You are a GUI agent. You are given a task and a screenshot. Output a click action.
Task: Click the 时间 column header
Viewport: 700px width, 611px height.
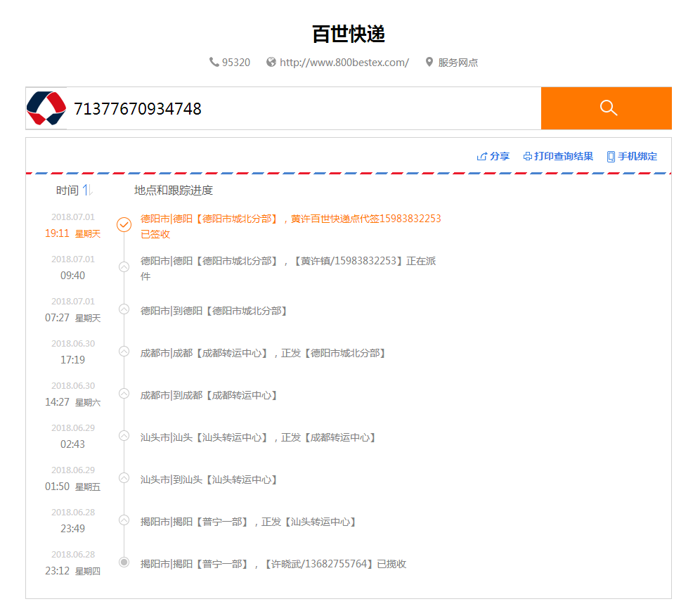pyautogui.click(x=67, y=191)
